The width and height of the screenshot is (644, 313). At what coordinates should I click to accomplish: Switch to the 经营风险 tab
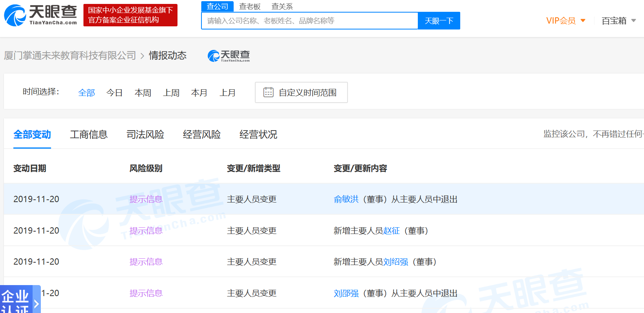(202, 134)
